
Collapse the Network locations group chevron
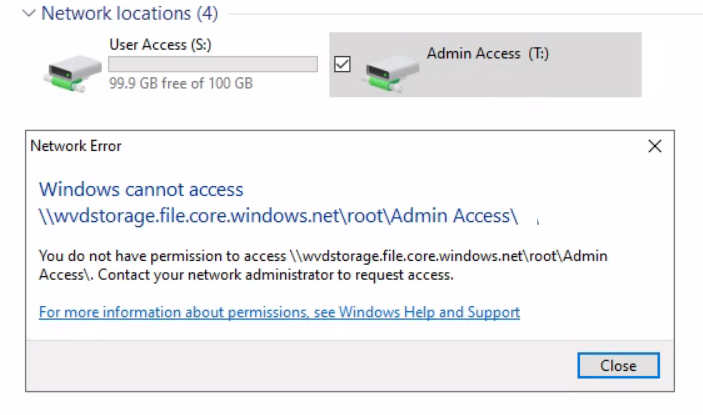point(29,13)
